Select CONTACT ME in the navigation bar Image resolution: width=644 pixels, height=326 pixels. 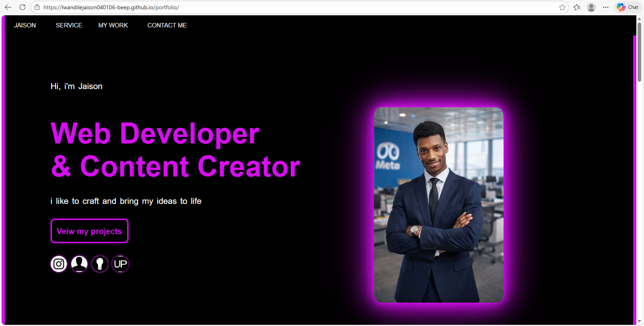pos(167,25)
